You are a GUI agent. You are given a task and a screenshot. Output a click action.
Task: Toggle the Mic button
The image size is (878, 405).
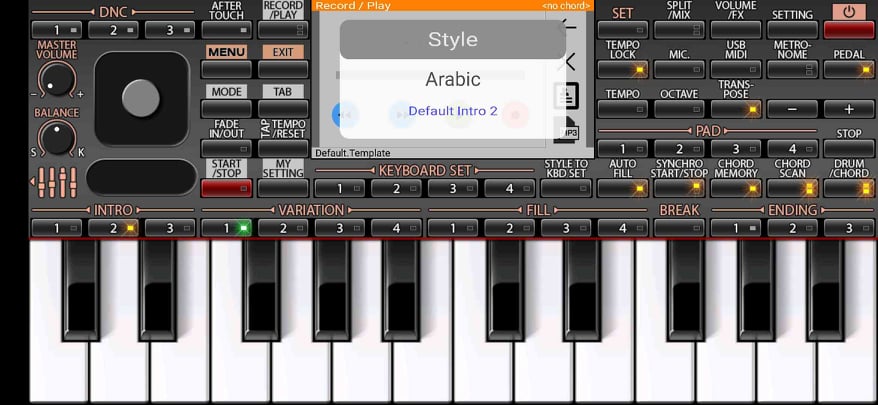[x=679, y=69]
